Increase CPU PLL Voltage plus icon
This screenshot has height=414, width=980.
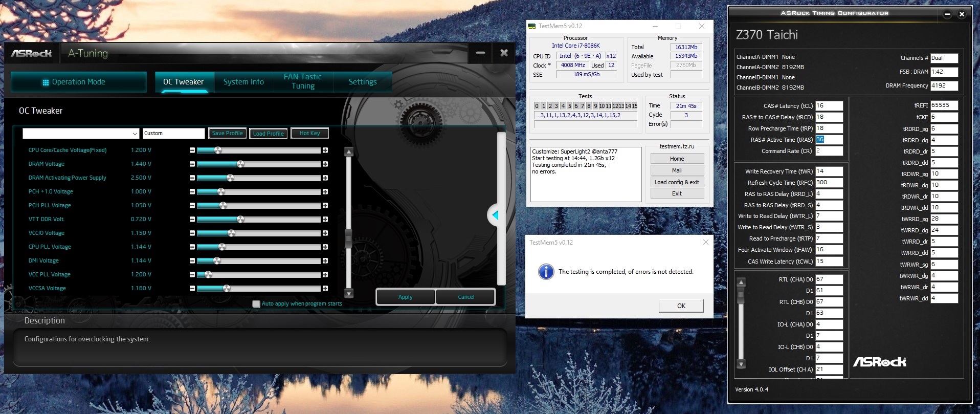pos(325,247)
